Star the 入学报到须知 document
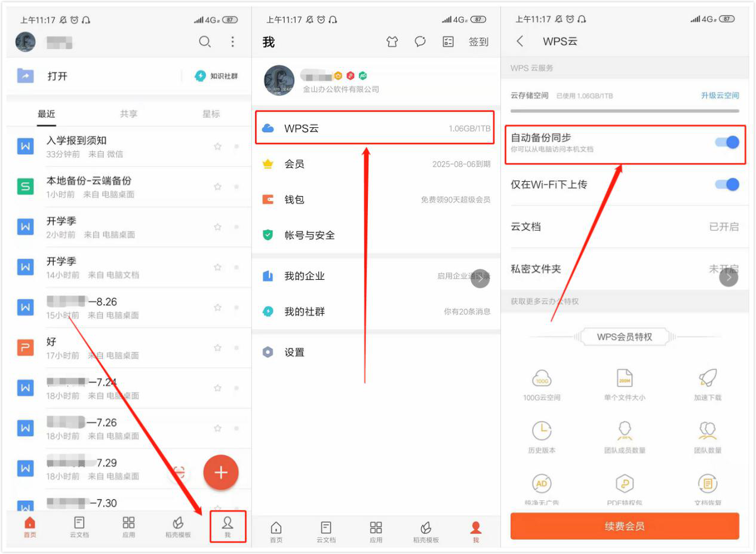This screenshot has width=756, height=554. coord(218,146)
